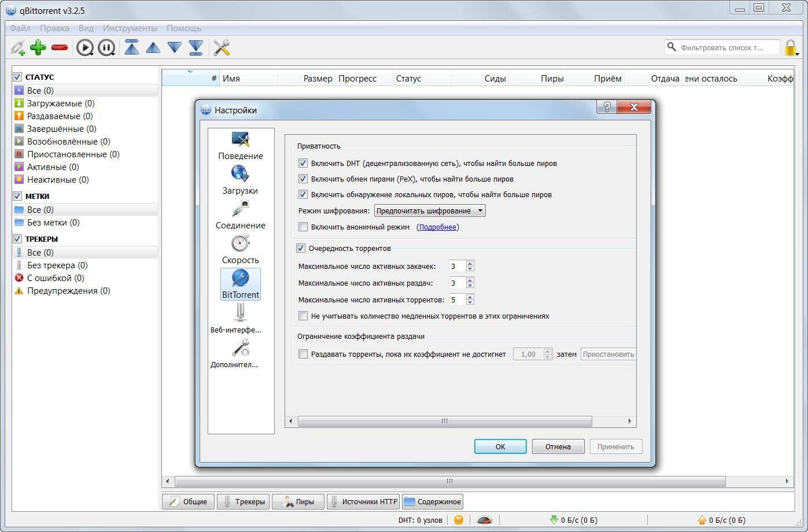Screen dimensions: 808x532
Task: Switch to the Пиры bottom tab
Action: click(297, 501)
